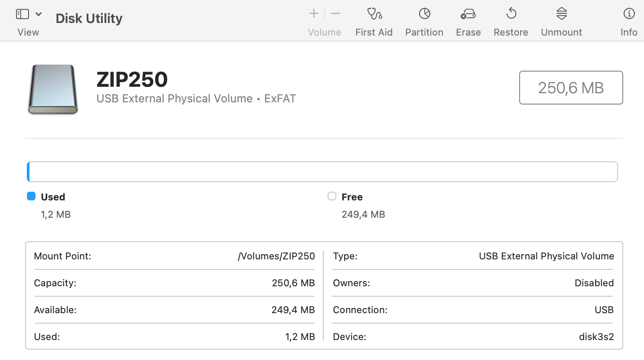Open the Info panel icon

point(629,14)
